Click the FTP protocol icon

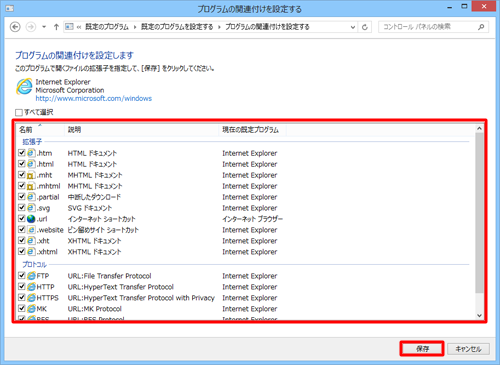31,276
